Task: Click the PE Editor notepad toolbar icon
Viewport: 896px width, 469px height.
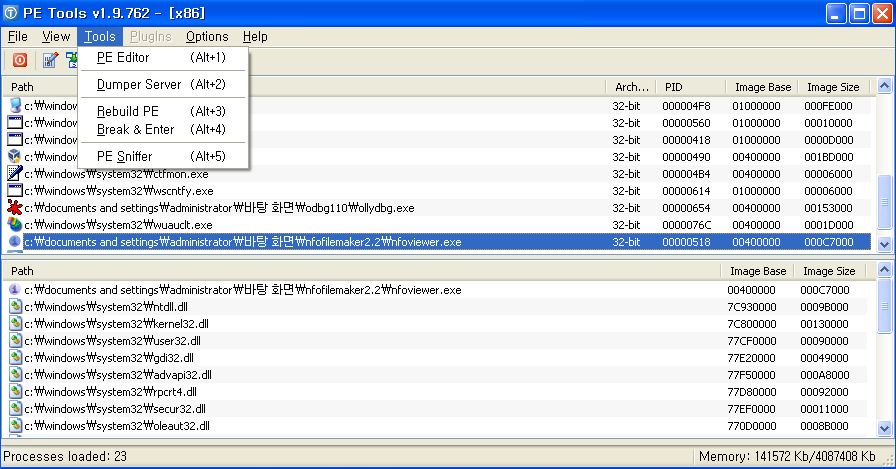Action: tap(50, 60)
